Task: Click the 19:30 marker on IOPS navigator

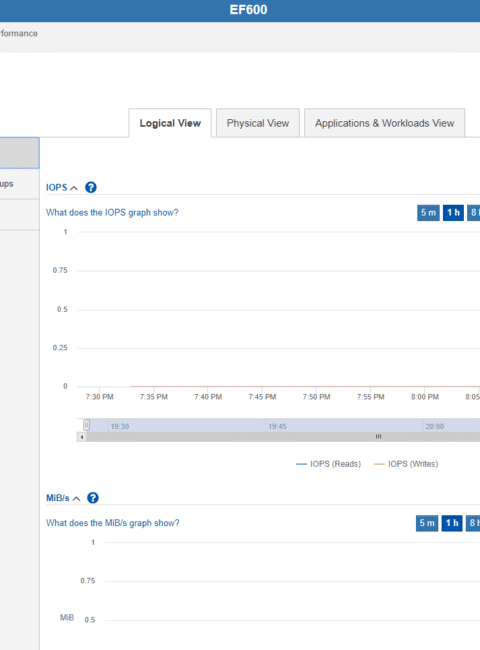Action: 120,426
